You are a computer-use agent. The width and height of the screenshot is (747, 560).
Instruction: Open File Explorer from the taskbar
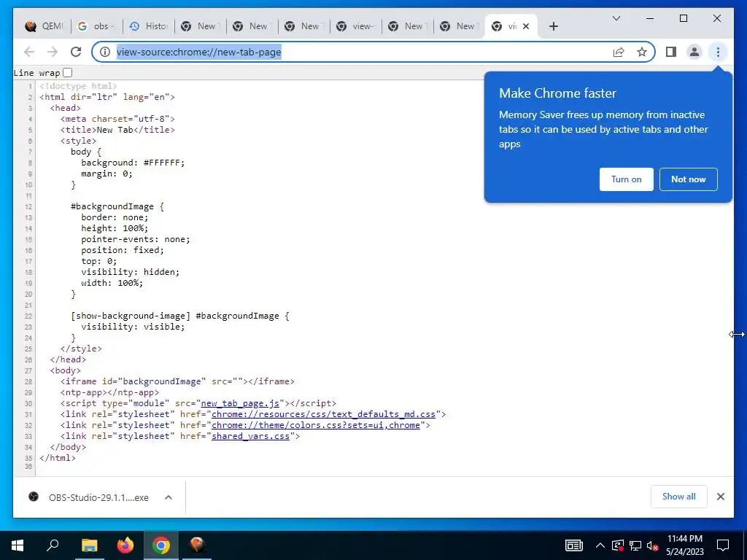pyautogui.click(x=89, y=545)
